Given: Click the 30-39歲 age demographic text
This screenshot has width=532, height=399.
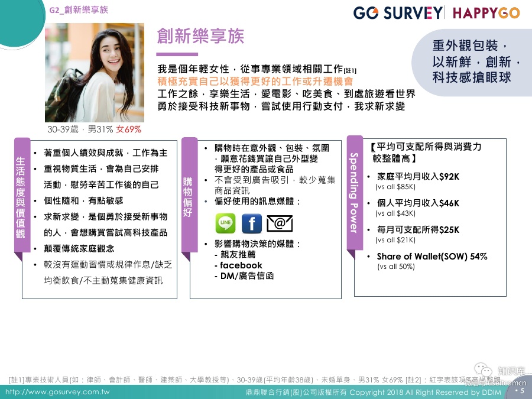Looking at the screenshot, I should coord(63,129).
